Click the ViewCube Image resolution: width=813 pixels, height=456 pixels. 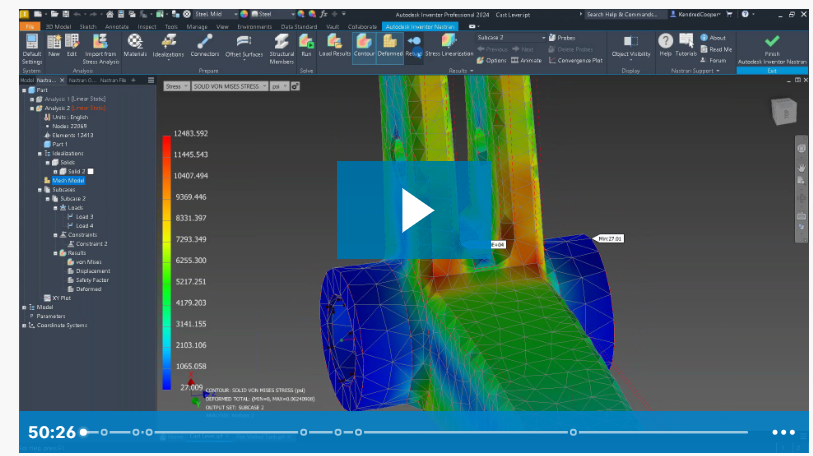click(x=783, y=111)
